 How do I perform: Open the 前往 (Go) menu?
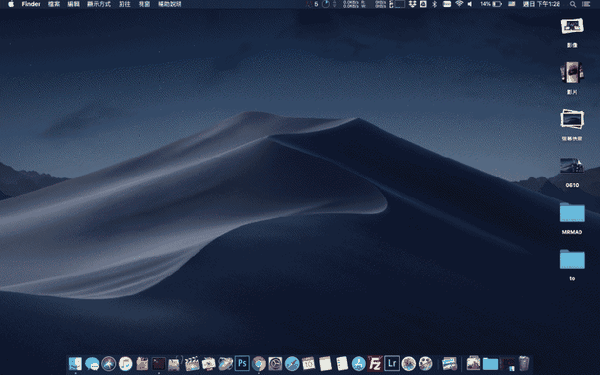coord(124,4)
